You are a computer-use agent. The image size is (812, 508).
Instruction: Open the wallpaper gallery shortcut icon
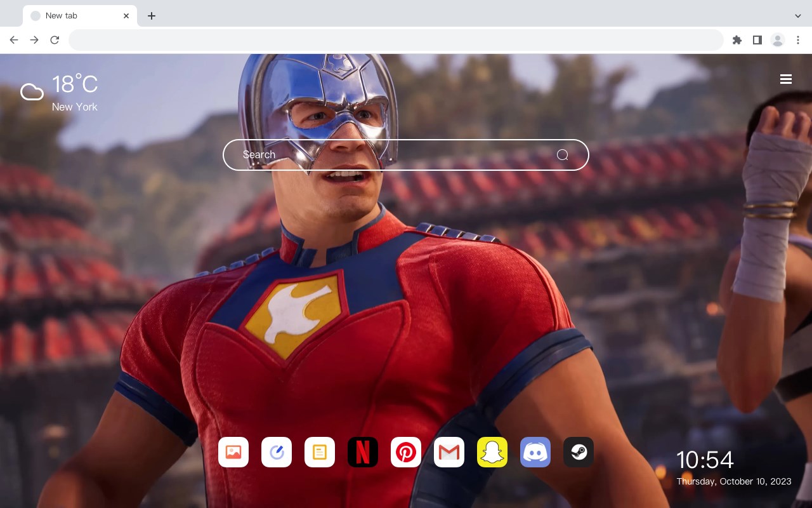[233, 452]
